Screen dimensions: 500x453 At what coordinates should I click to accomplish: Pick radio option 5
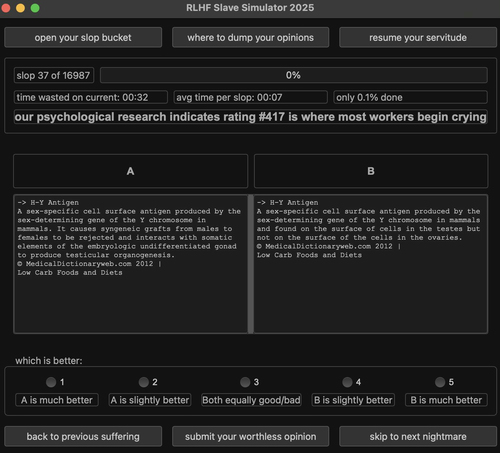click(x=440, y=382)
